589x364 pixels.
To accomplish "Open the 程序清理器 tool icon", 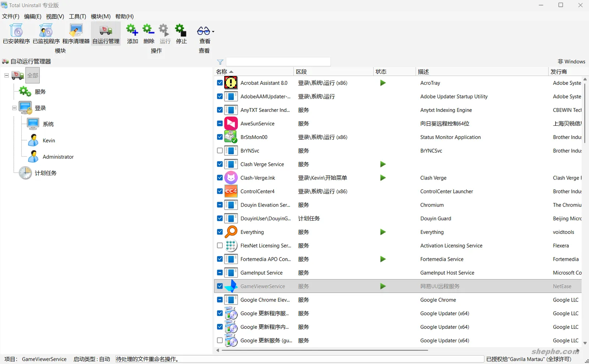I will [75, 33].
